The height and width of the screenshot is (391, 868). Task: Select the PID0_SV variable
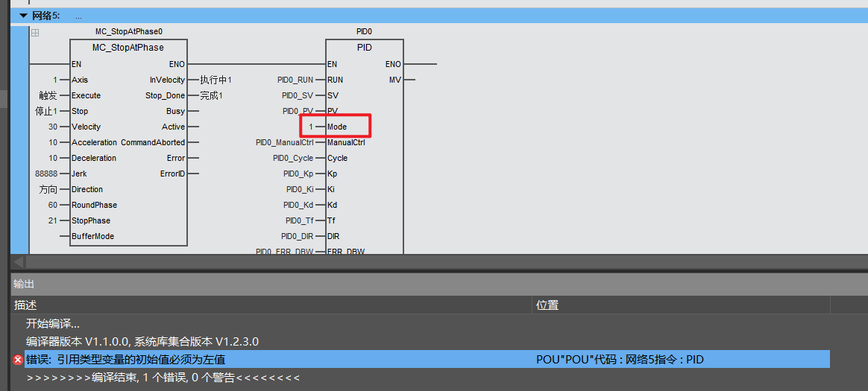[298, 95]
